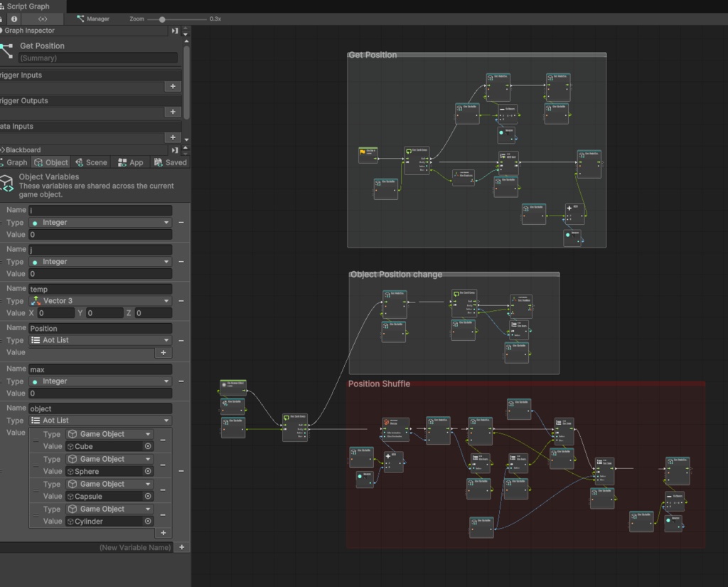Click the Graph Inspector pop-out arrow icon
Viewport: 728px width, 587px height.
click(x=174, y=31)
